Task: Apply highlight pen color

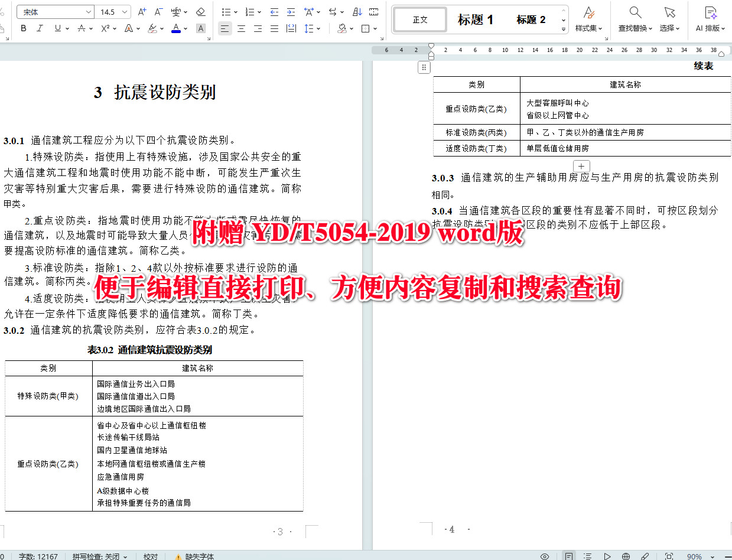Action: pos(152,28)
